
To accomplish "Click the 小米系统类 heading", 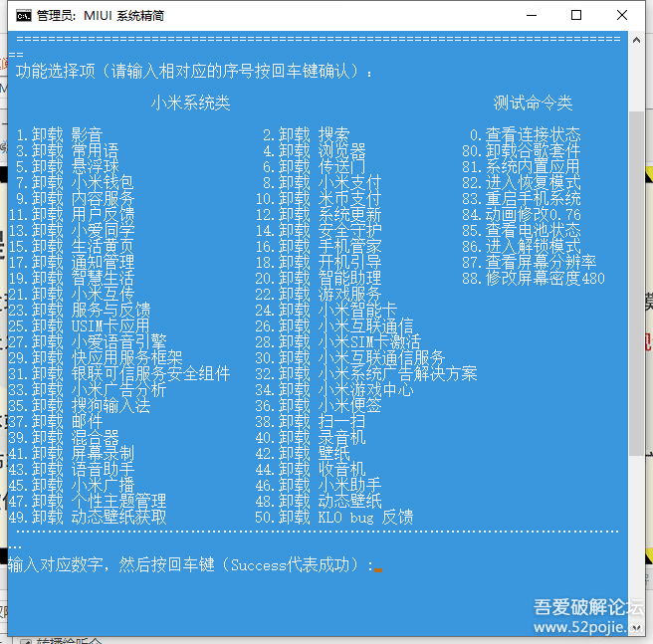I will click(190, 103).
